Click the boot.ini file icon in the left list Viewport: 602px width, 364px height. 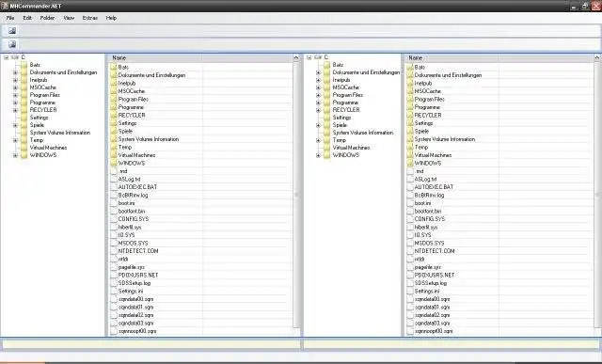[114, 203]
